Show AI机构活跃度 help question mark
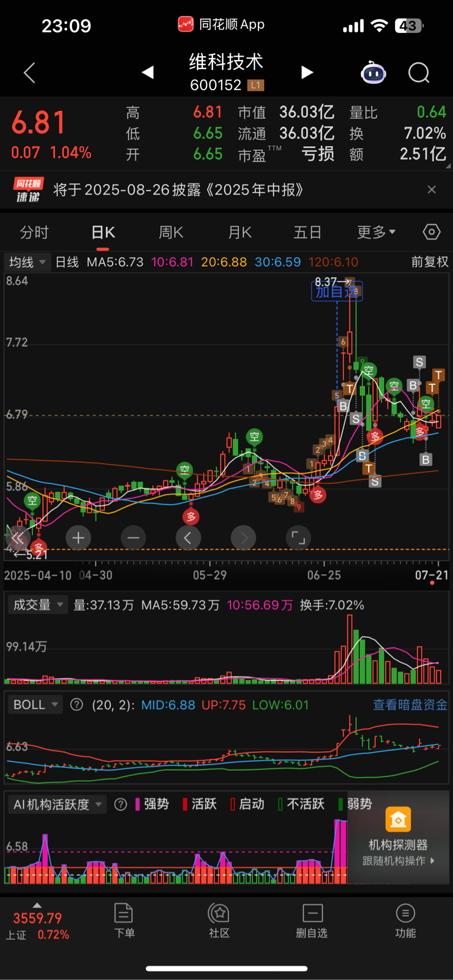453x980 pixels. tap(120, 804)
